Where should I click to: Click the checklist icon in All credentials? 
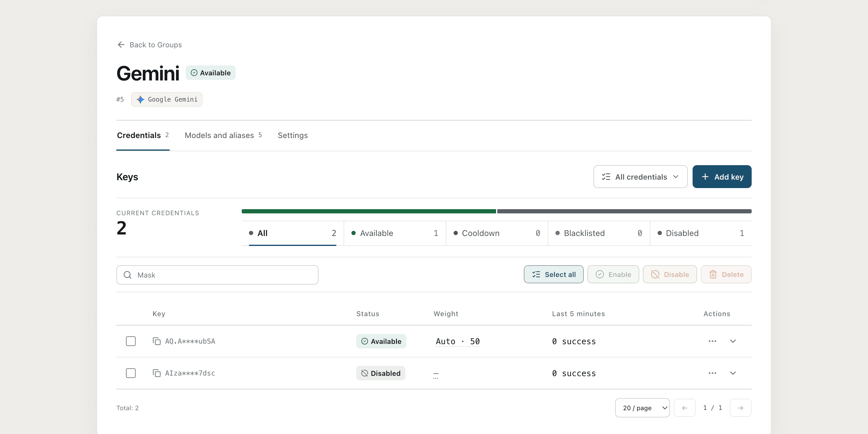[x=606, y=177]
